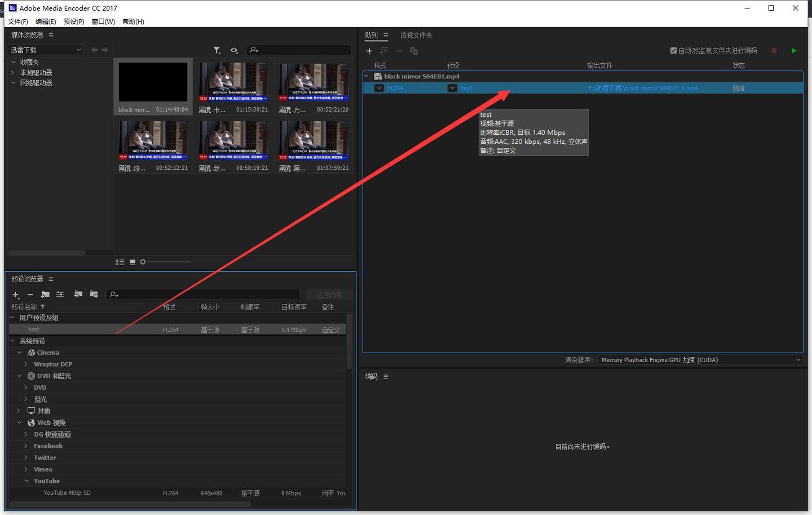Click the 应用预设 button
Image resolution: width=812 pixels, height=515 pixels.
pos(329,294)
